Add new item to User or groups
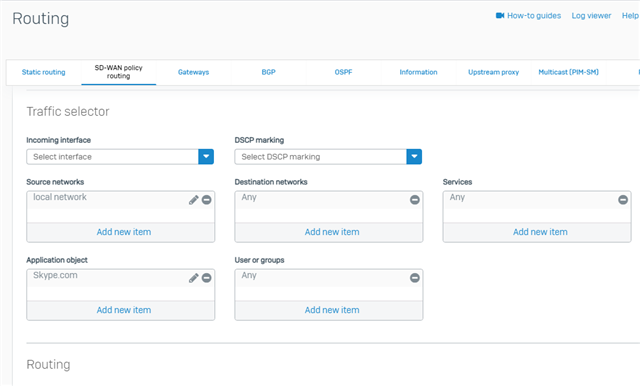The height and width of the screenshot is (386, 640). (332, 310)
